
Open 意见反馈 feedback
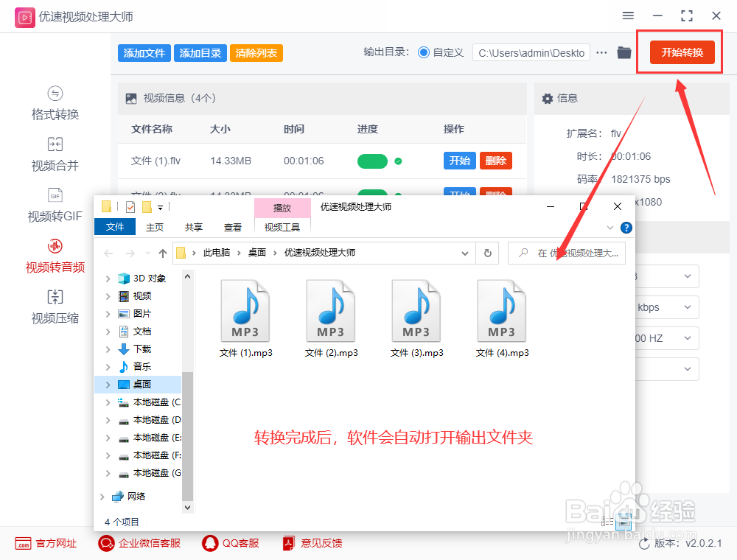[x=312, y=544]
